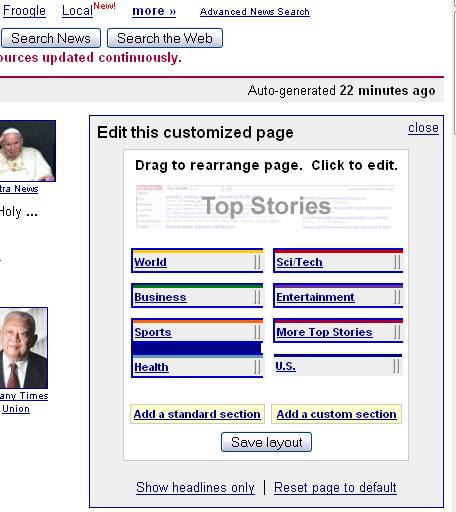Image resolution: width=456 pixels, height=512 pixels.
Task: Close the Edit this customized page panel
Action: 423,128
